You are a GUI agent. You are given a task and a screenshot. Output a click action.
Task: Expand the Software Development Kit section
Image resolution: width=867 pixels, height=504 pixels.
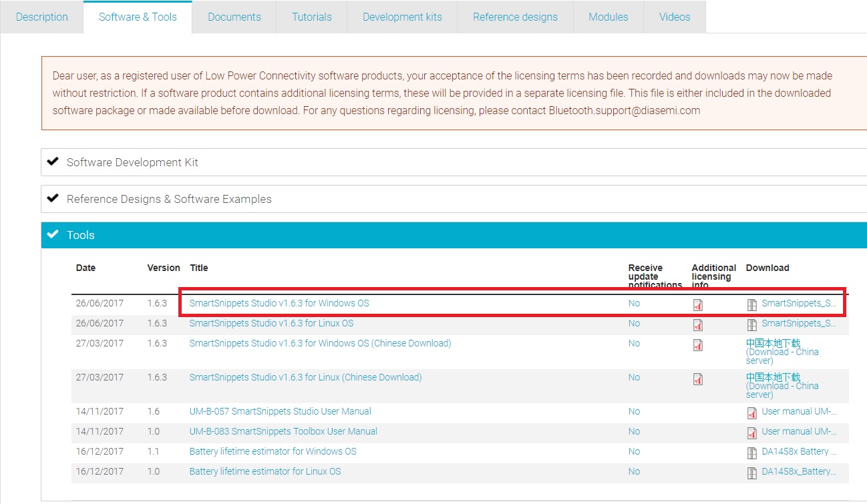(x=132, y=162)
